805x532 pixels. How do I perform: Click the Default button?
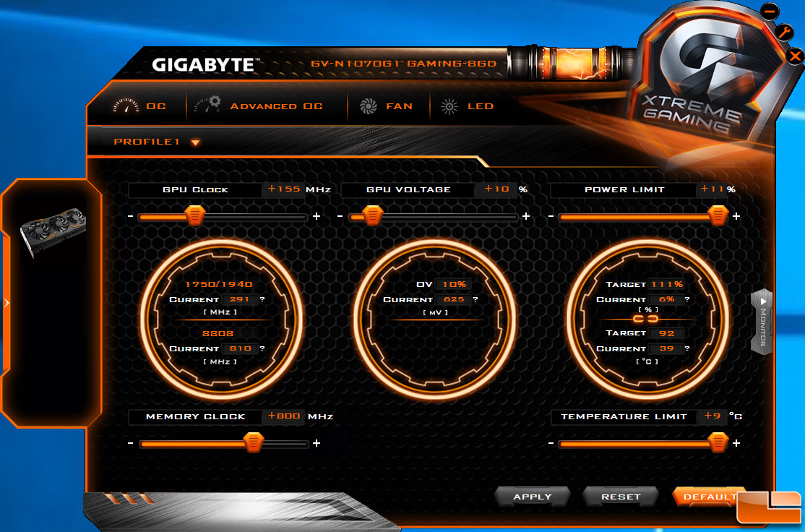click(x=710, y=497)
